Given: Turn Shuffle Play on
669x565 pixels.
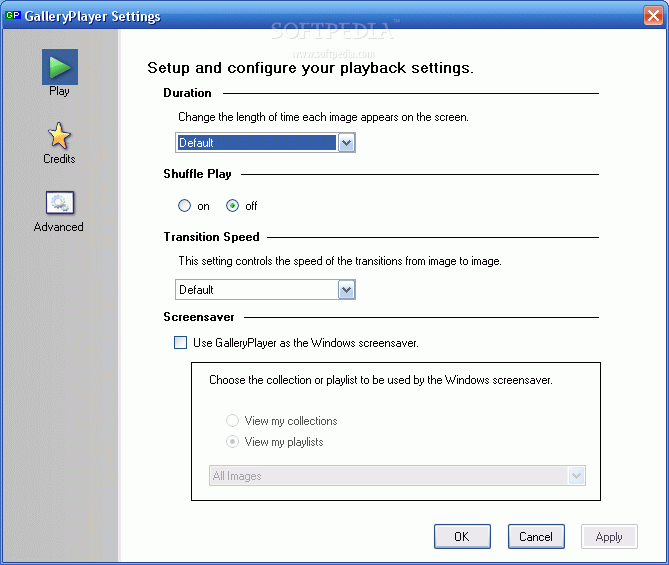Looking at the screenshot, I should [184, 206].
